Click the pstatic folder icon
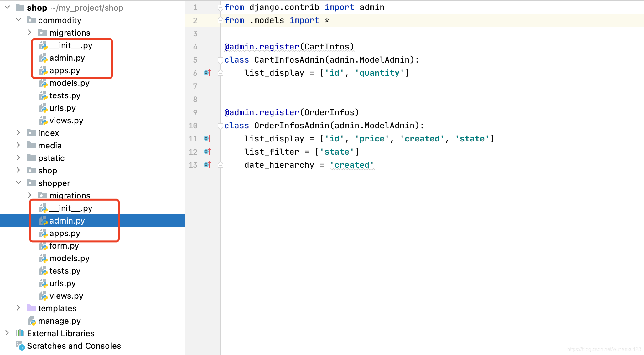The width and height of the screenshot is (644, 355). click(x=31, y=158)
